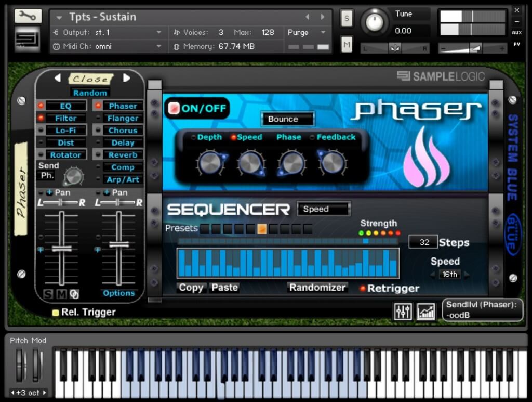Select next mic position right arrow
Image resolution: width=532 pixels, height=402 pixels.
point(126,78)
